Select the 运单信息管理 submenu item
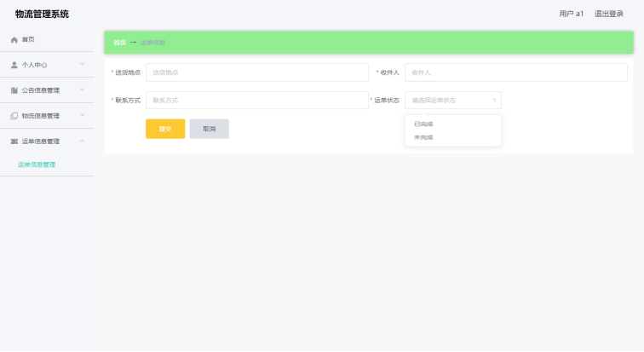The height and width of the screenshot is (352, 644). 37,164
